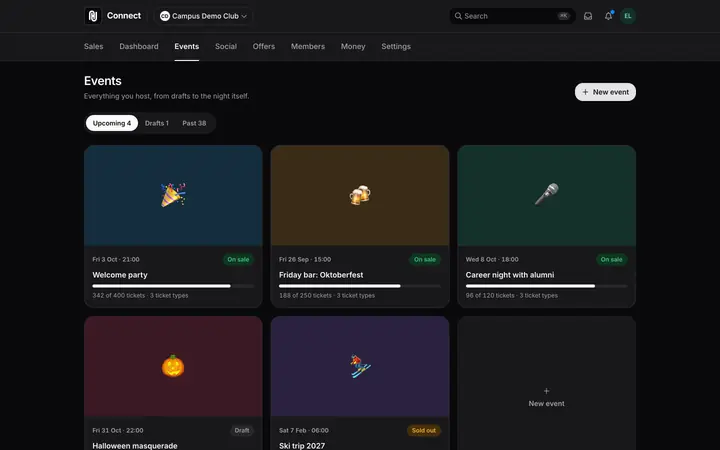Switch to the Social tab
The width and height of the screenshot is (720, 450).
click(226, 46)
